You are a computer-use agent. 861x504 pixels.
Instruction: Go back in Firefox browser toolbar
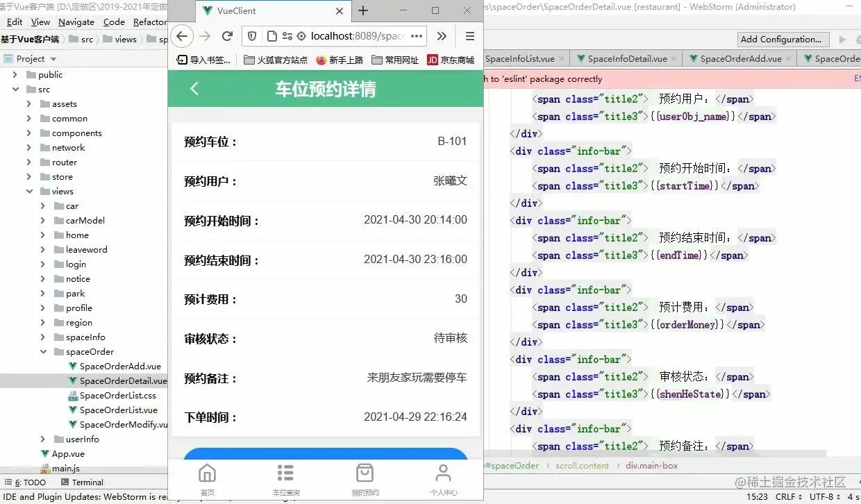(181, 36)
